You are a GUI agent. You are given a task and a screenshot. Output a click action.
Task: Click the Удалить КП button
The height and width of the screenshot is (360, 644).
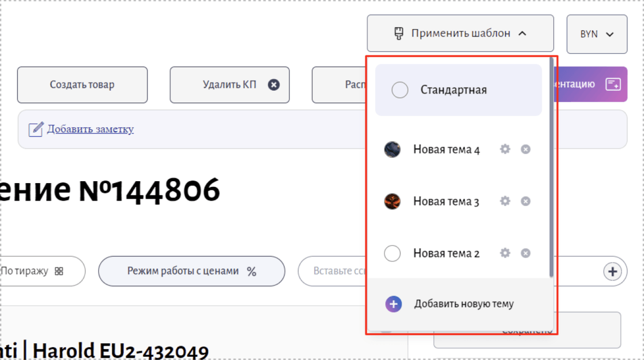[230, 85]
